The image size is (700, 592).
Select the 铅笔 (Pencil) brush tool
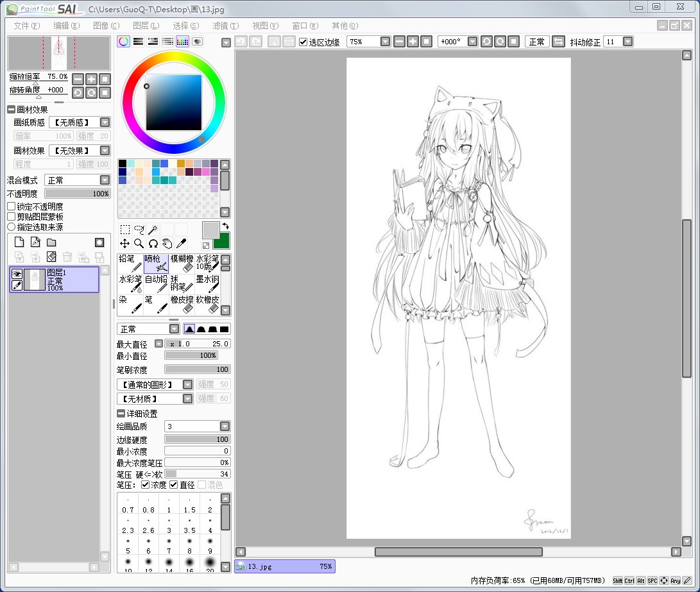130,263
